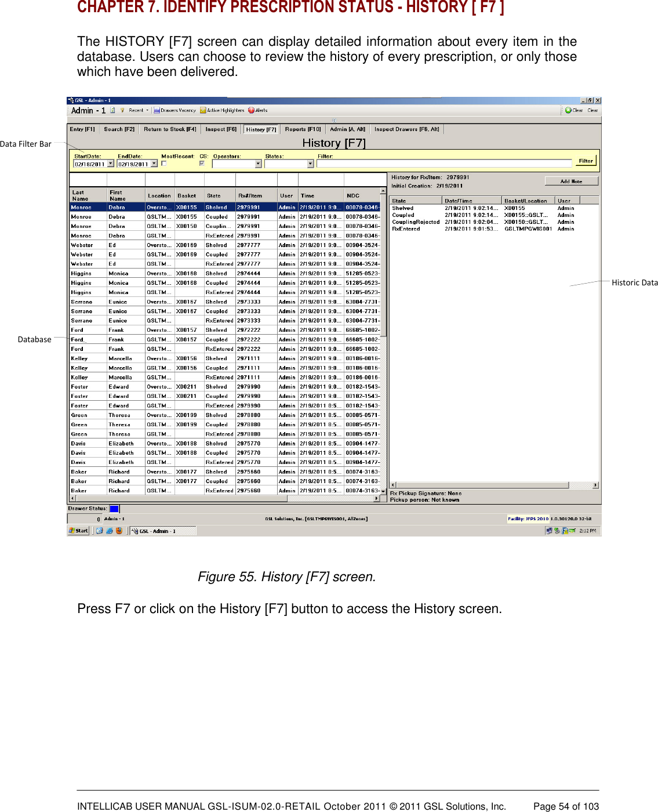Viewport: 658px width, 812px height.
Task: Open the StartDate dropdown calendar
Action: point(111,164)
